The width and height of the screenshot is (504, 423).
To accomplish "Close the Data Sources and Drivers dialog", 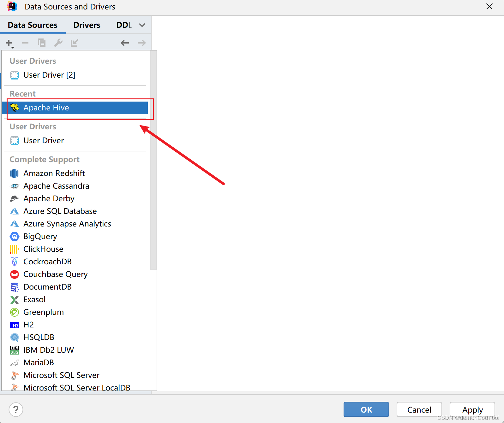I will tap(489, 7).
